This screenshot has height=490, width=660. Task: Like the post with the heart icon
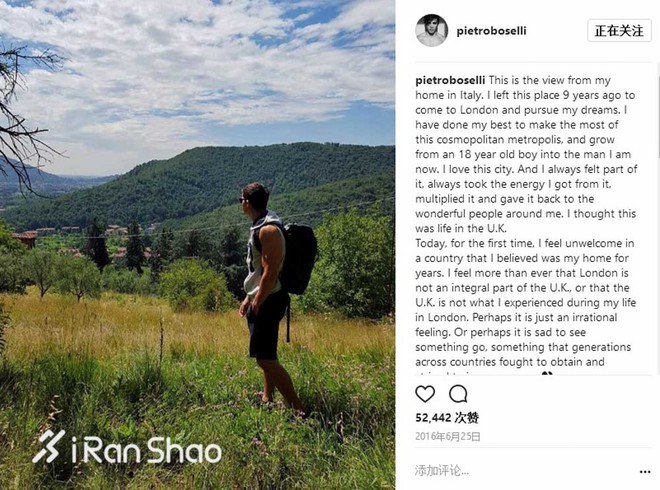425,393
